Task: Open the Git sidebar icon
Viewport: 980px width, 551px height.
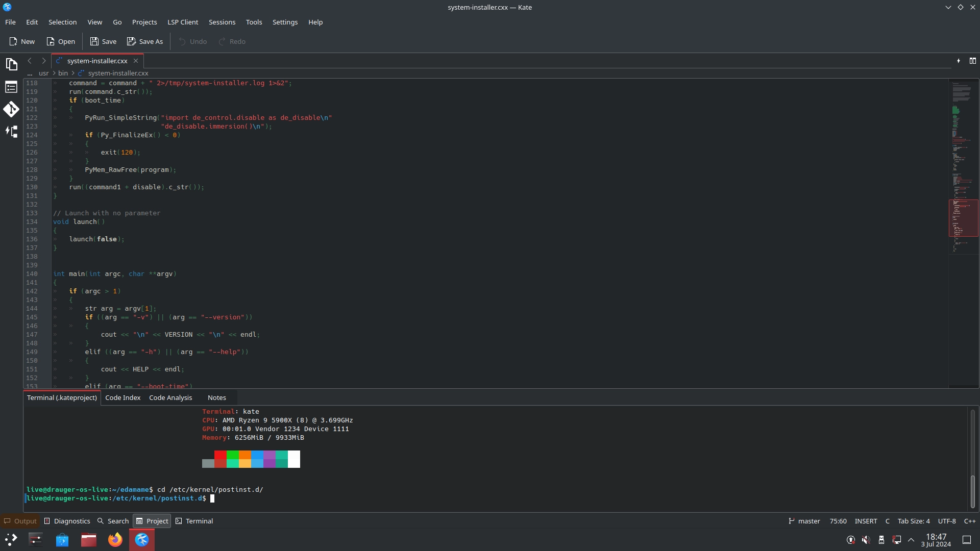Action: [11, 109]
